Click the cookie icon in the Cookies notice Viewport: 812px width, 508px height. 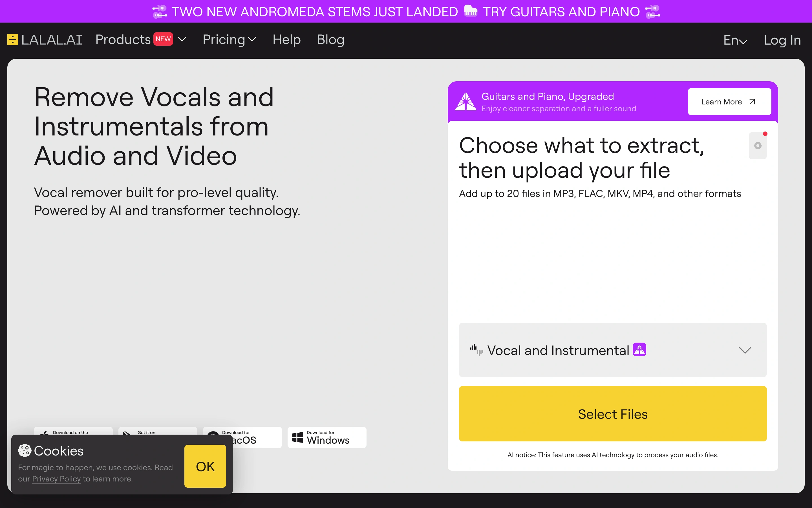pyautogui.click(x=25, y=450)
